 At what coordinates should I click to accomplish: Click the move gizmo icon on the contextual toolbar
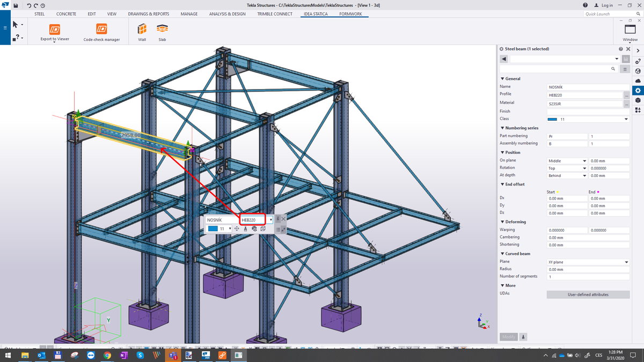(237, 229)
